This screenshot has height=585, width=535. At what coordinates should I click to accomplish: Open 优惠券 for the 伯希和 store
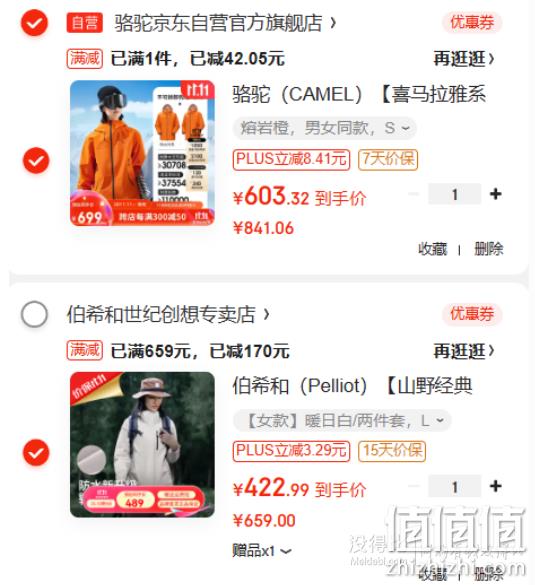tap(472, 314)
